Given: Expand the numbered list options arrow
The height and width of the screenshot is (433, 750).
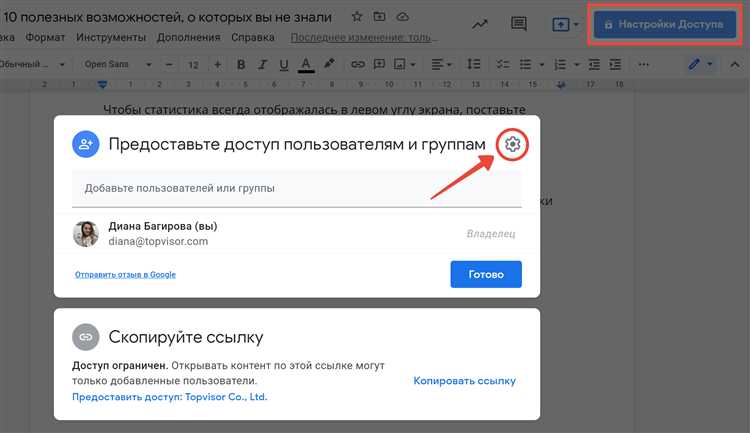Looking at the screenshot, I should [576, 64].
